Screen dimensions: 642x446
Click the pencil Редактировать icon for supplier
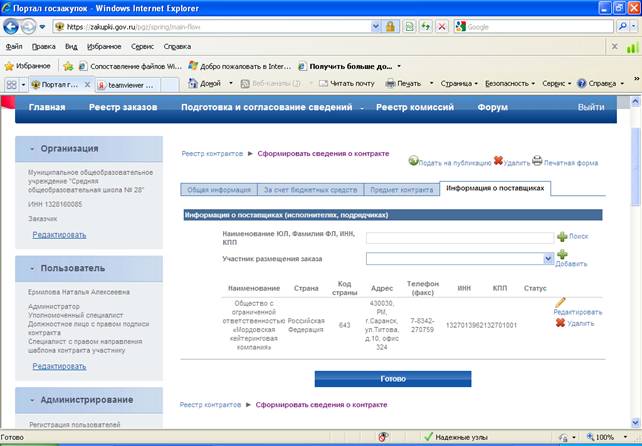pos(560,303)
